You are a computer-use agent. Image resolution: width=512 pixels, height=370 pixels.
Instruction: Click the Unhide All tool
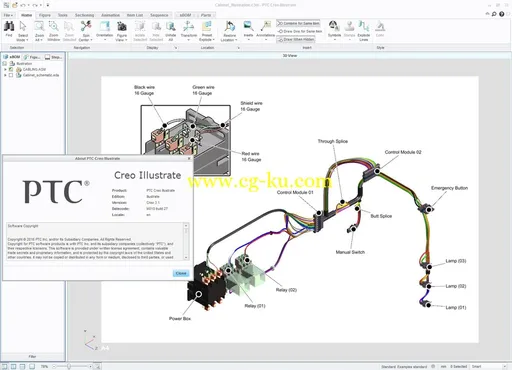pos(170,31)
